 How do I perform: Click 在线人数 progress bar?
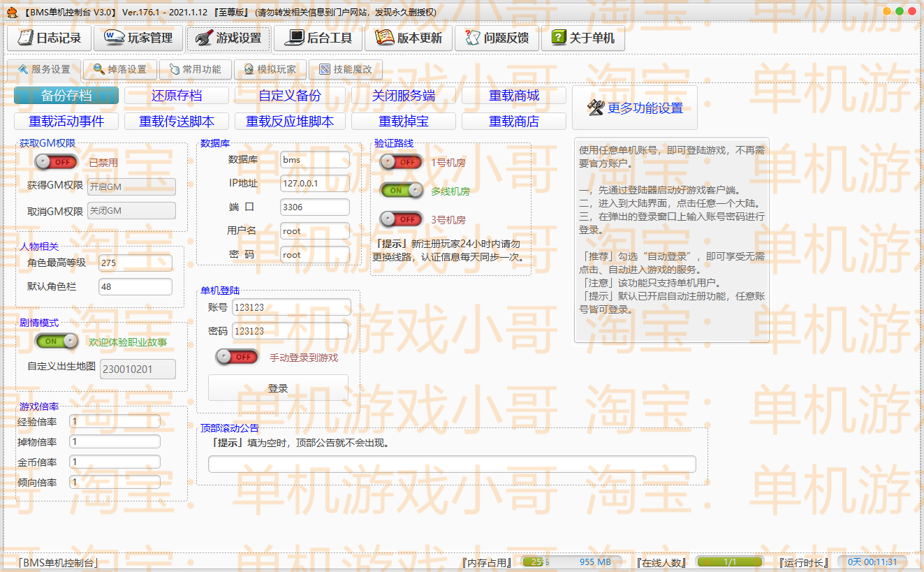[x=730, y=562]
